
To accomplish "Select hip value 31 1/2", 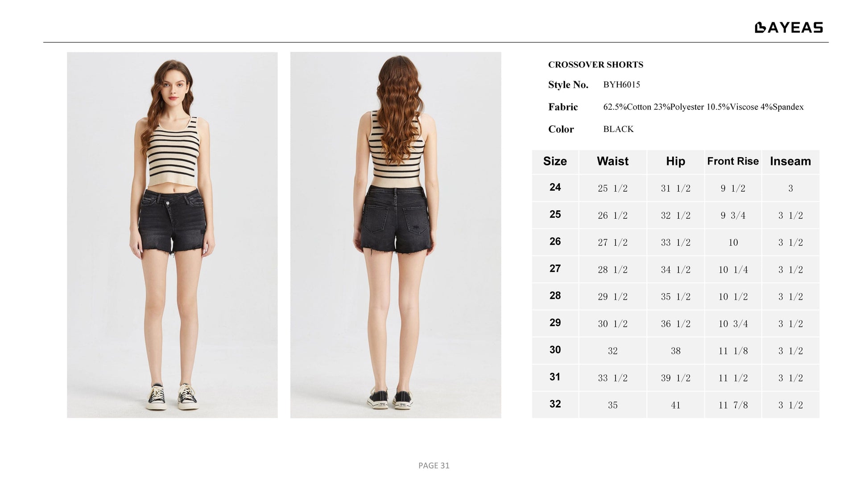I will 675,189.
